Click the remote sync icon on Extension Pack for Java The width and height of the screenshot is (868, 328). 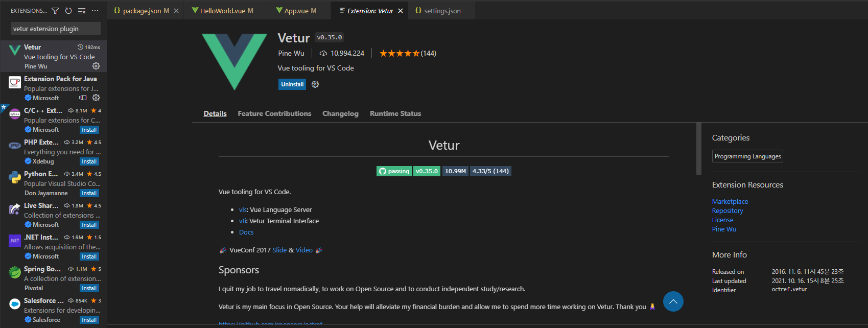coord(83,98)
